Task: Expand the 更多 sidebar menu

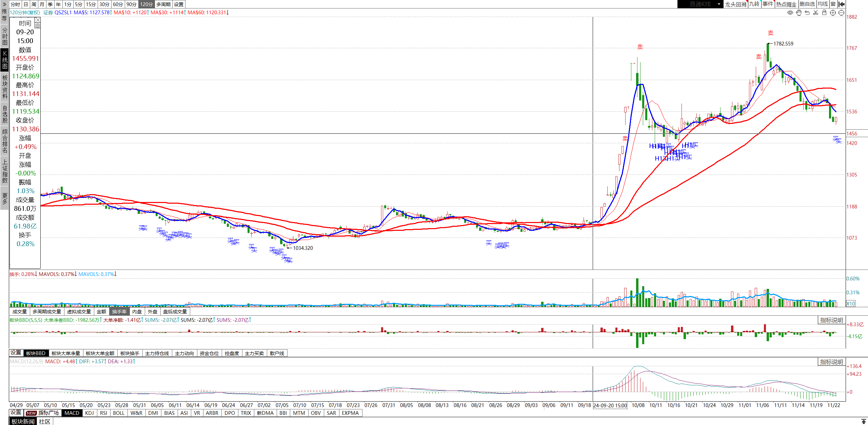Action: point(4,199)
